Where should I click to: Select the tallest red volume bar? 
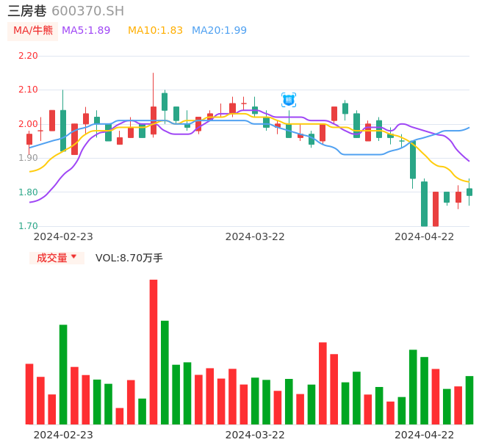[154, 352]
